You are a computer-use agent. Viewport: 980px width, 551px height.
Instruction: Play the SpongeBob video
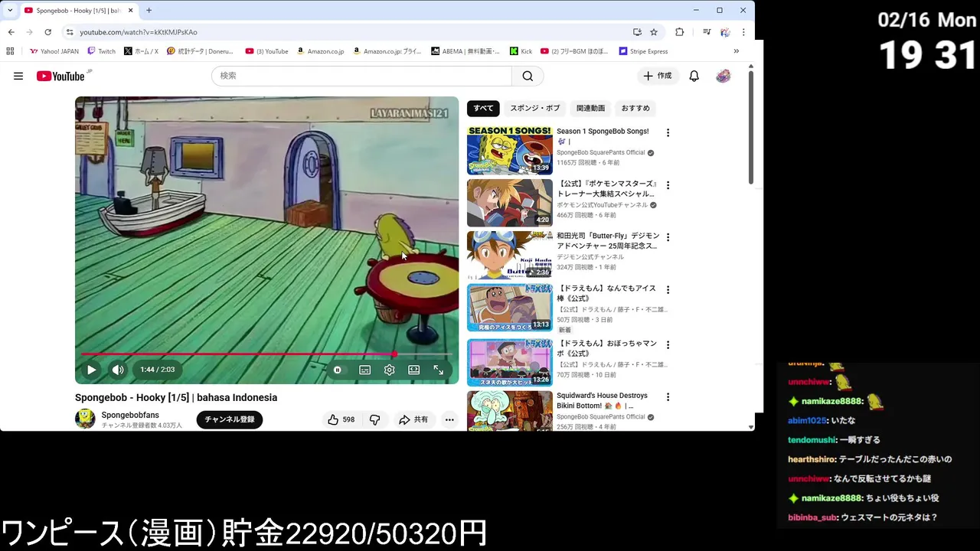point(91,370)
